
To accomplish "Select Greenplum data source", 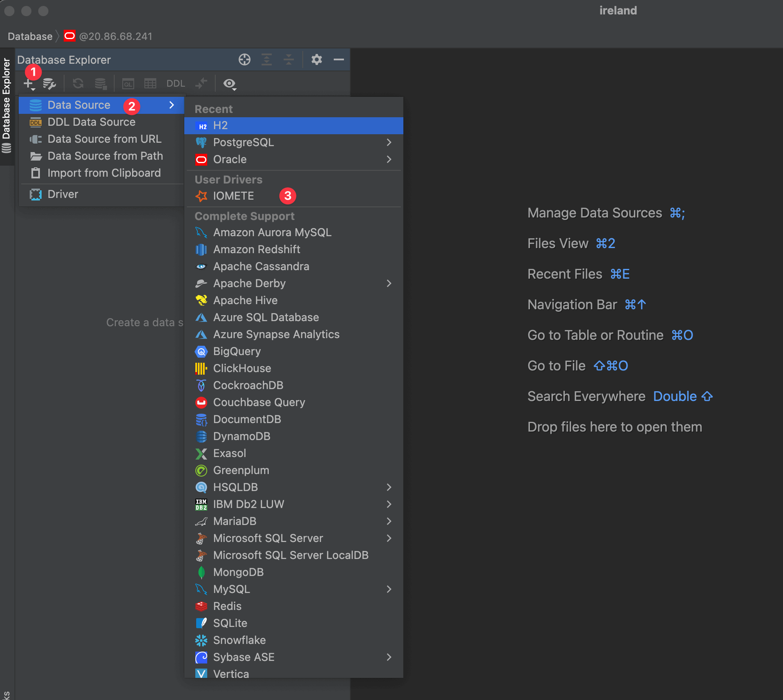I will (x=294, y=470).
